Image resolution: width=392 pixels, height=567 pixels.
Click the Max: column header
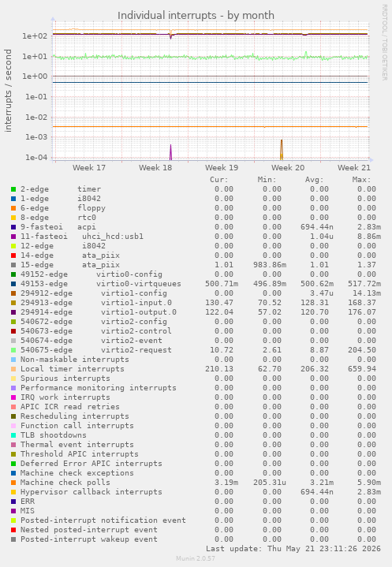point(361,179)
